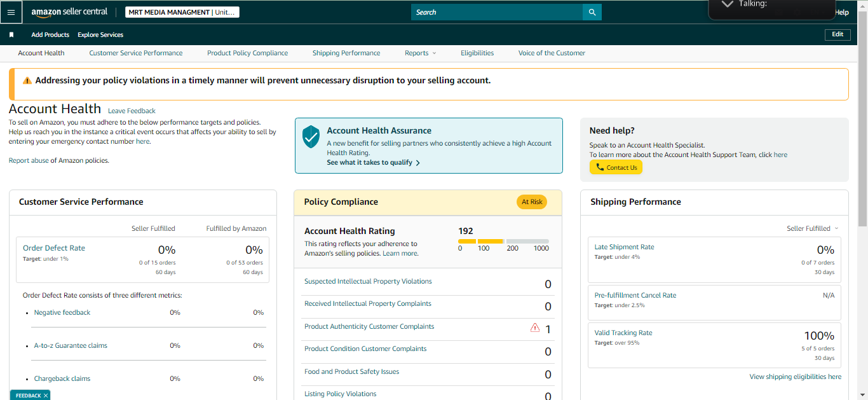Click the Help link in the header

[x=841, y=12]
